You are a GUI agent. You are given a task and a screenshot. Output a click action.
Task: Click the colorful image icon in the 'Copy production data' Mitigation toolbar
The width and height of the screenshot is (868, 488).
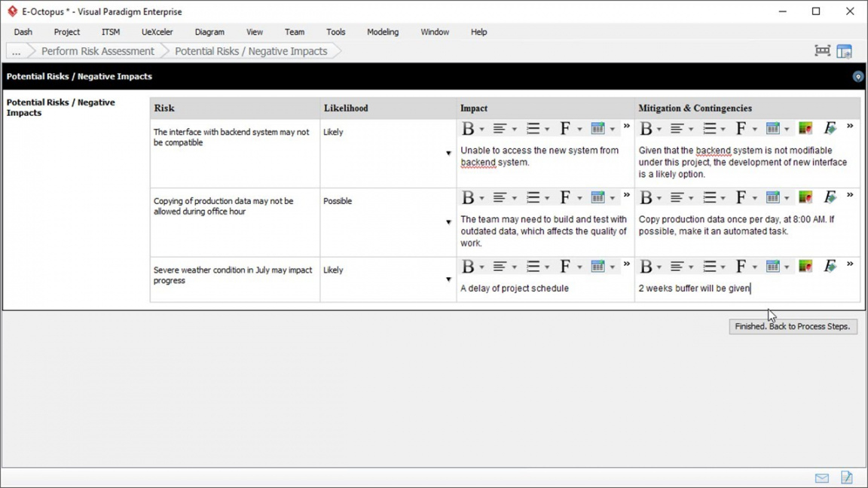pyautogui.click(x=805, y=197)
